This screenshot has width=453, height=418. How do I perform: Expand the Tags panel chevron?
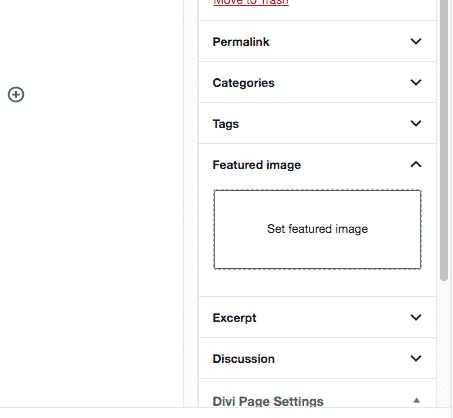tap(416, 123)
